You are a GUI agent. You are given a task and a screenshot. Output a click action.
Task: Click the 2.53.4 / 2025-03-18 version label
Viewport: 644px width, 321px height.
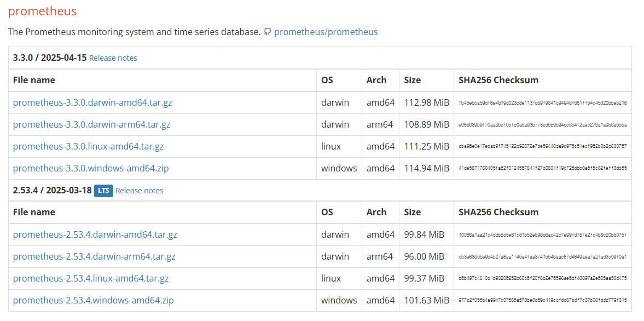pos(52,190)
